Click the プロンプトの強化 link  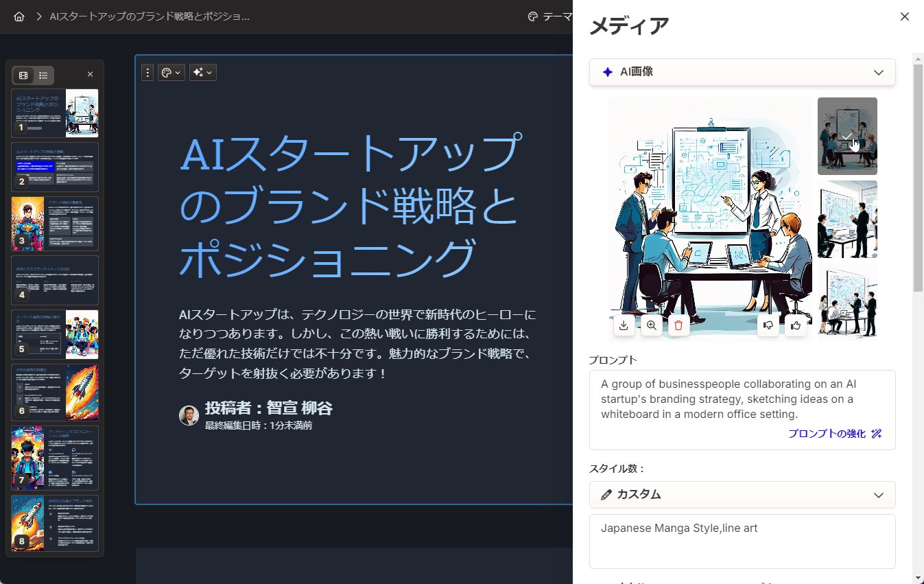point(829,434)
